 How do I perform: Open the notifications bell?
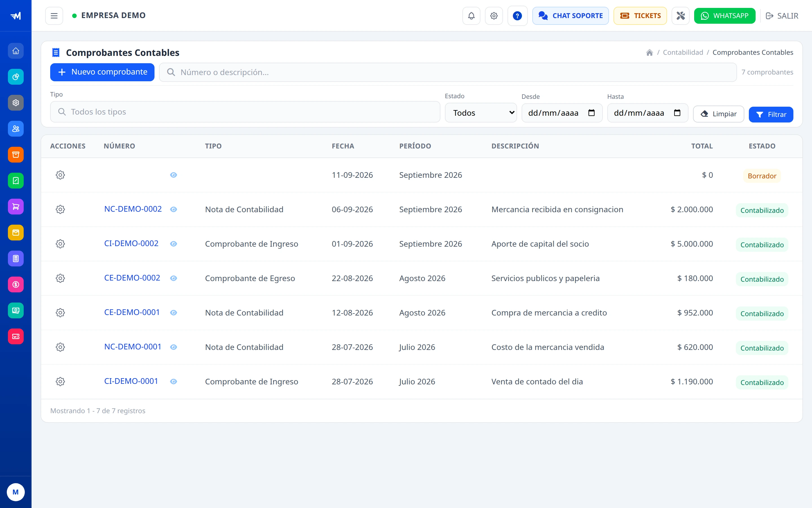[471, 16]
